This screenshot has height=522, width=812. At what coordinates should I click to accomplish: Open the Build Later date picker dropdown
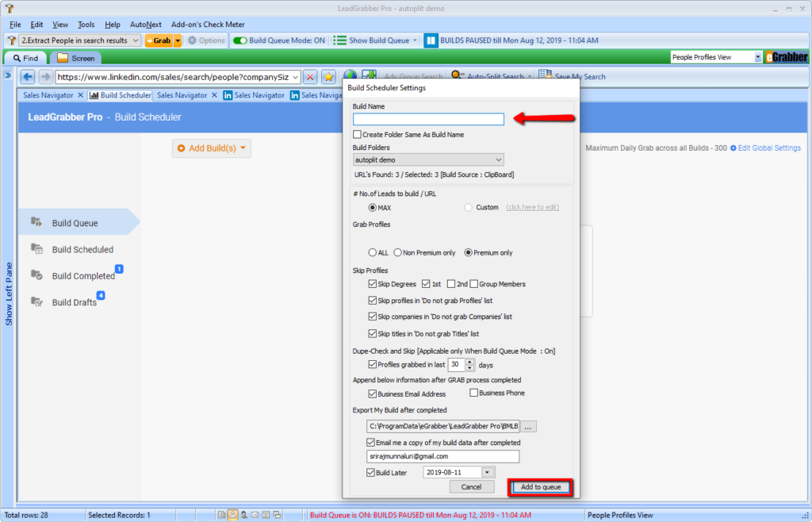click(x=488, y=472)
